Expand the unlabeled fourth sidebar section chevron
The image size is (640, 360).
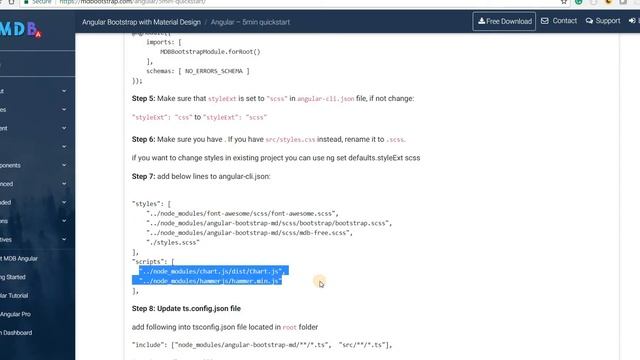click(64, 147)
